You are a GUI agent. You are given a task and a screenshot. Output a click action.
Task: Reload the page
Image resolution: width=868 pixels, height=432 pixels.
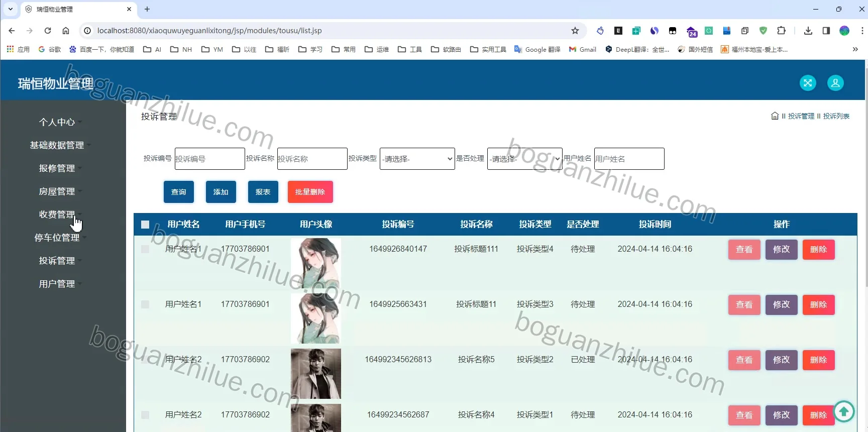(48, 31)
